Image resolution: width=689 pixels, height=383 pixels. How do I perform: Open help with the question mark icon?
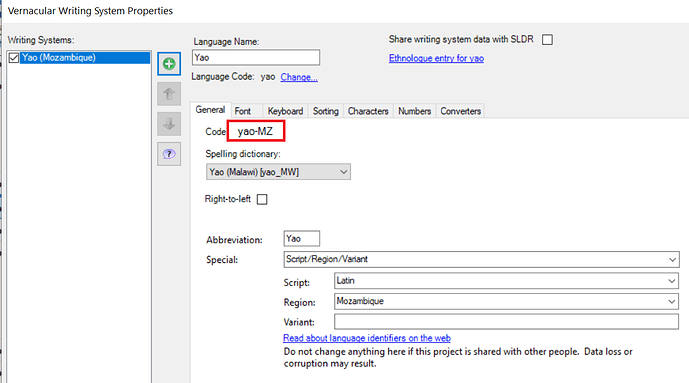pyautogui.click(x=169, y=154)
